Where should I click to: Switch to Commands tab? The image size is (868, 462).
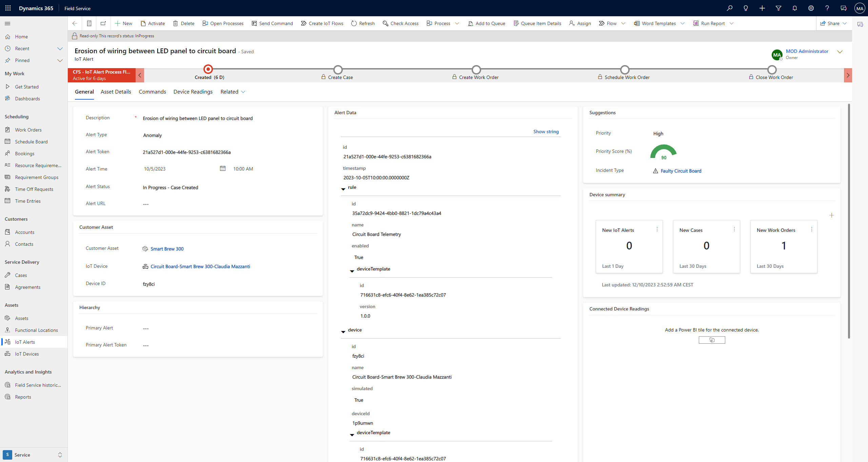pos(152,92)
